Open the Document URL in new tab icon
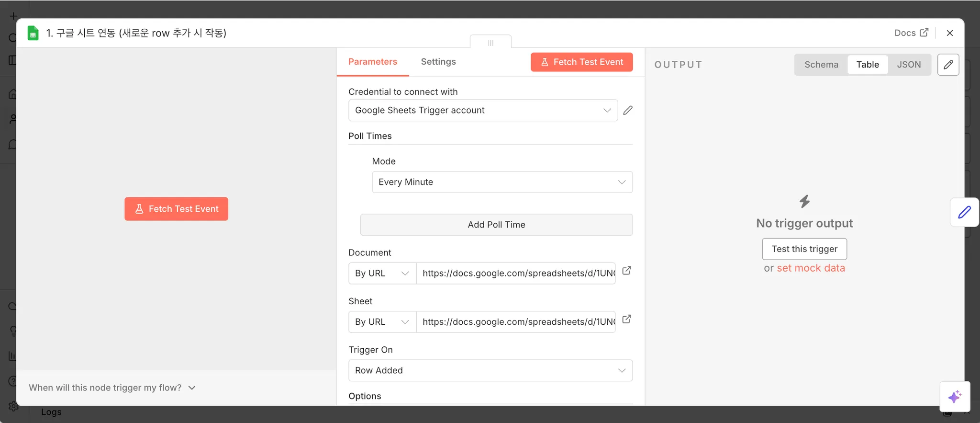Image resolution: width=980 pixels, height=423 pixels. click(x=626, y=271)
